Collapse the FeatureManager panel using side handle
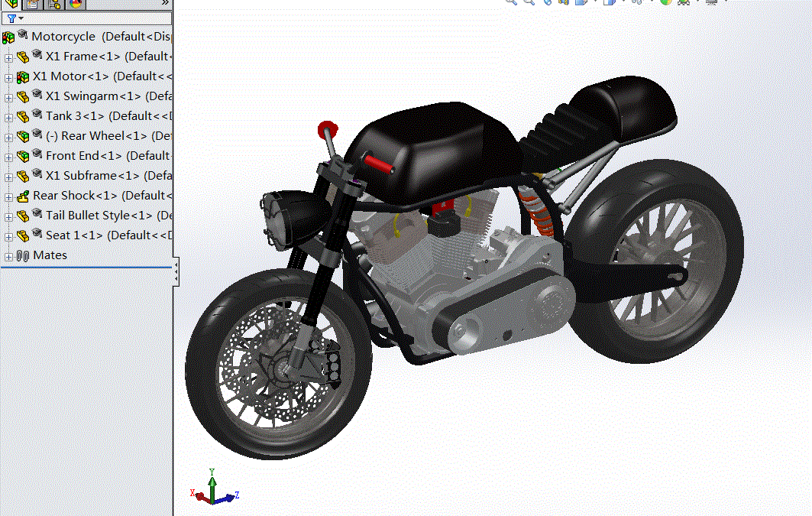The image size is (812, 516). click(x=176, y=271)
